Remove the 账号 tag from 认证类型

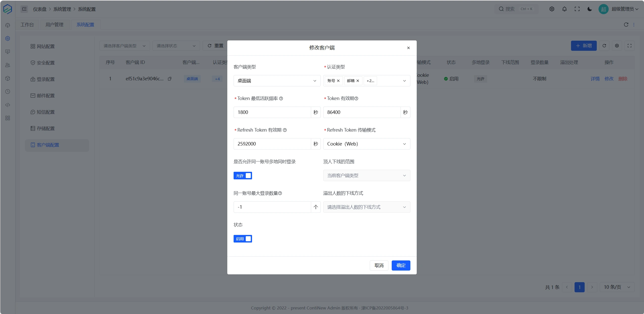click(338, 81)
